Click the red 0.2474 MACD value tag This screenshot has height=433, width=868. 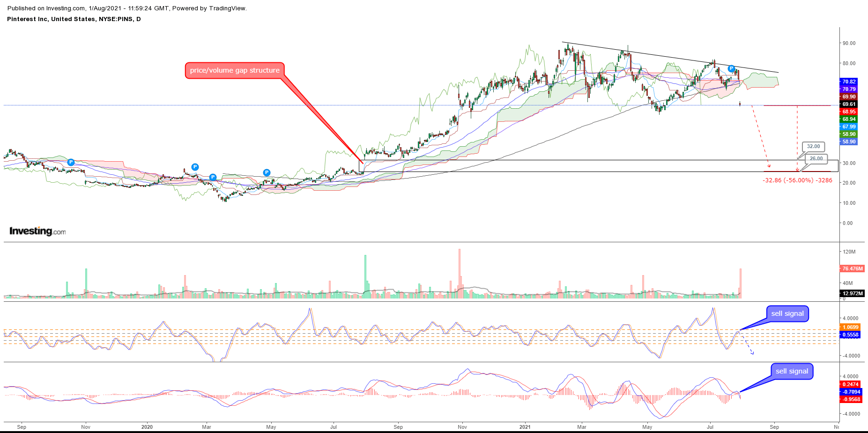coord(850,384)
